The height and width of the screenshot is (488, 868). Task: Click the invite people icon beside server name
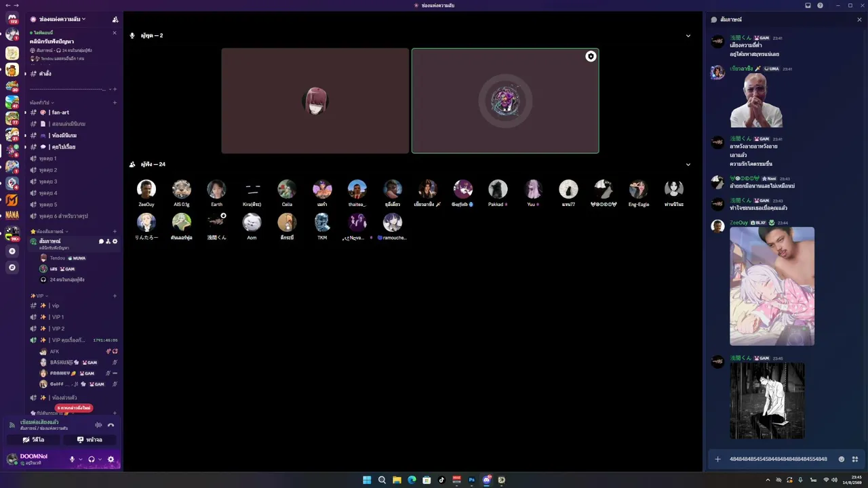pyautogui.click(x=115, y=20)
